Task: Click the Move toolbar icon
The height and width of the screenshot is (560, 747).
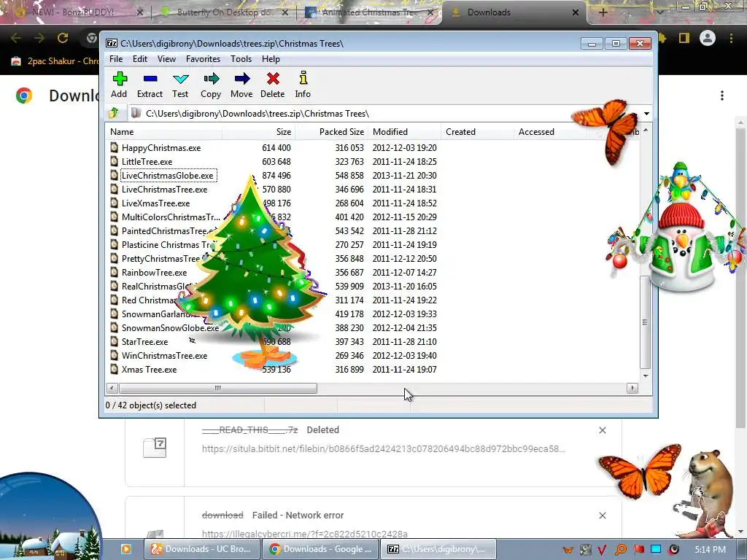Action: click(x=242, y=79)
